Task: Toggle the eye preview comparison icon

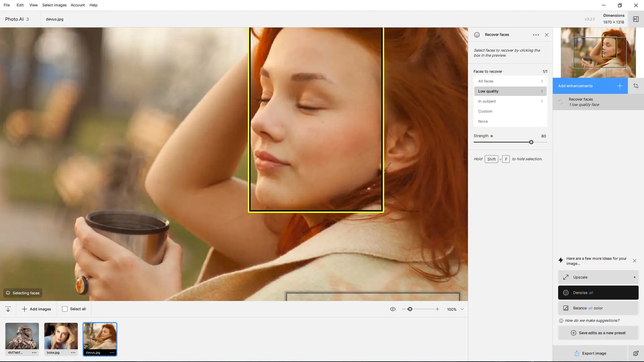Action: point(393,309)
